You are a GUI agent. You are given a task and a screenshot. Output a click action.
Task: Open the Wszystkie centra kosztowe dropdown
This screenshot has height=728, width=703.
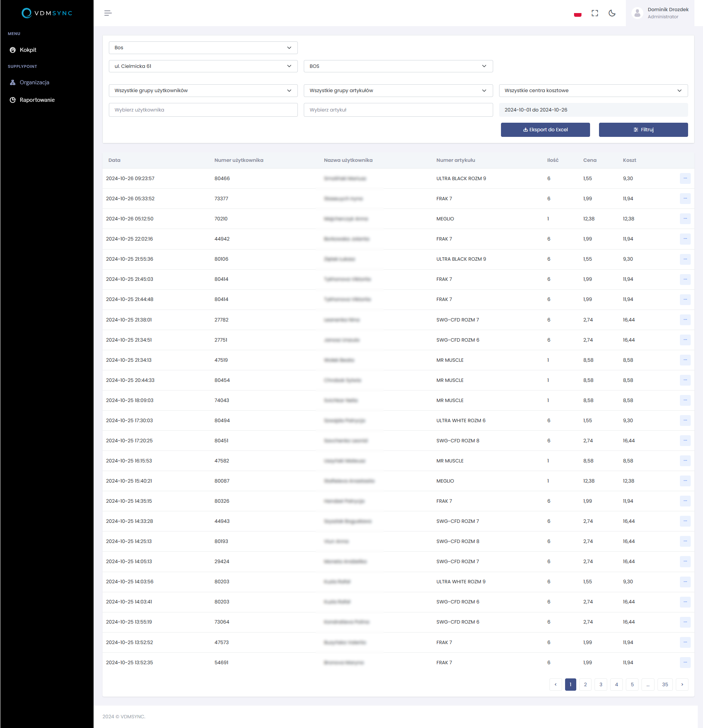[593, 91]
